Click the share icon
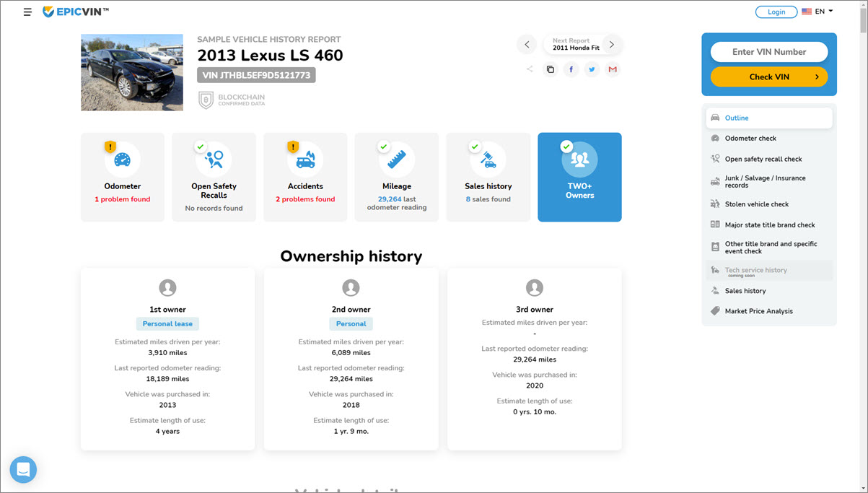Viewport: 868px width, 493px height. (x=530, y=69)
